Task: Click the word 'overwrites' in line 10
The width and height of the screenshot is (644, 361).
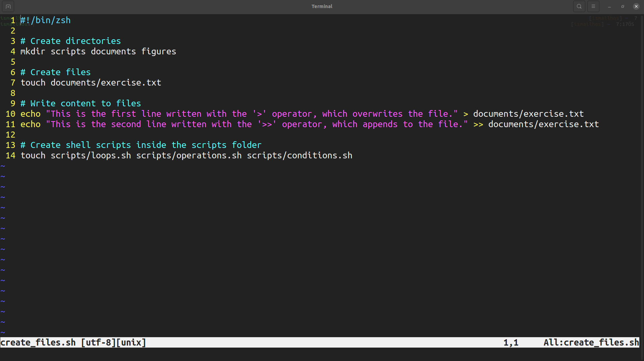Action: pyautogui.click(x=377, y=114)
